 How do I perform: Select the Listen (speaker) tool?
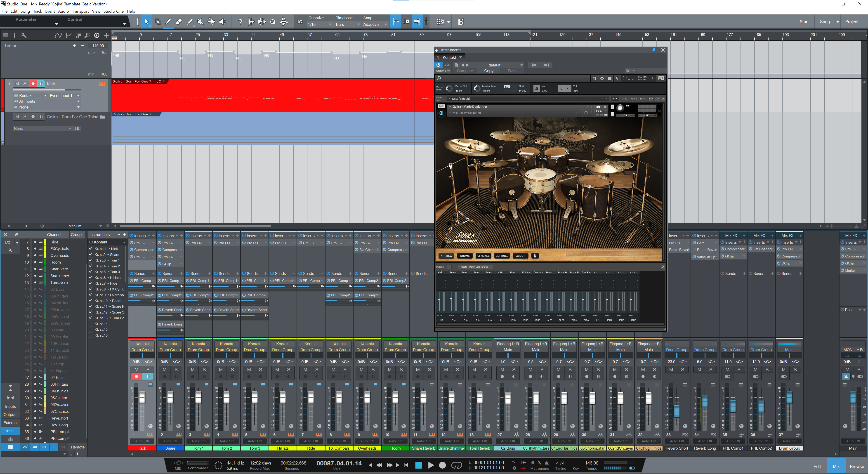(x=222, y=22)
